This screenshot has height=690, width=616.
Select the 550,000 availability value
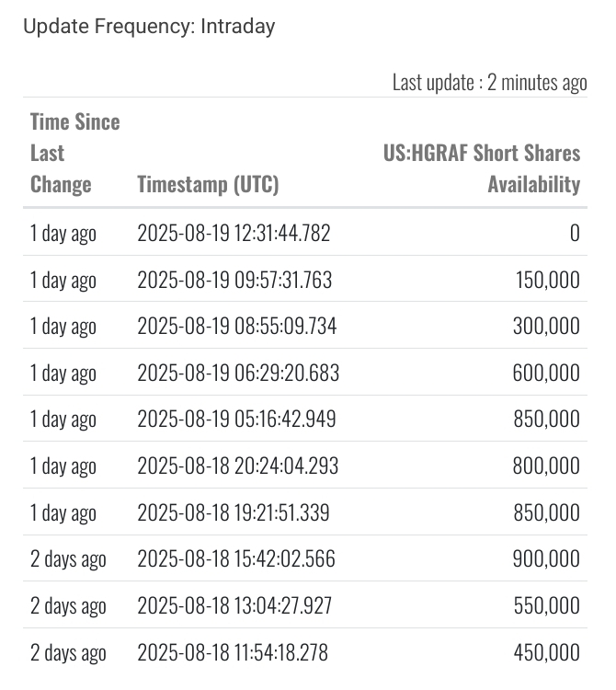click(547, 605)
